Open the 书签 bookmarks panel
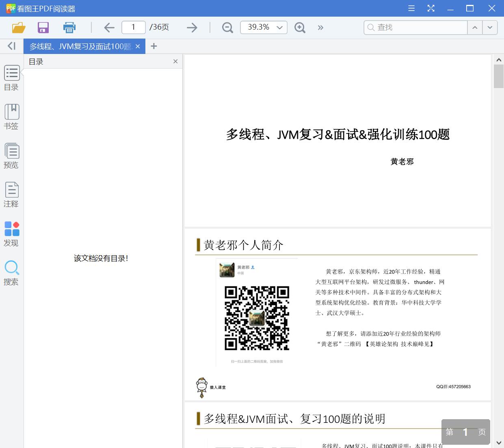 coord(11,117)
